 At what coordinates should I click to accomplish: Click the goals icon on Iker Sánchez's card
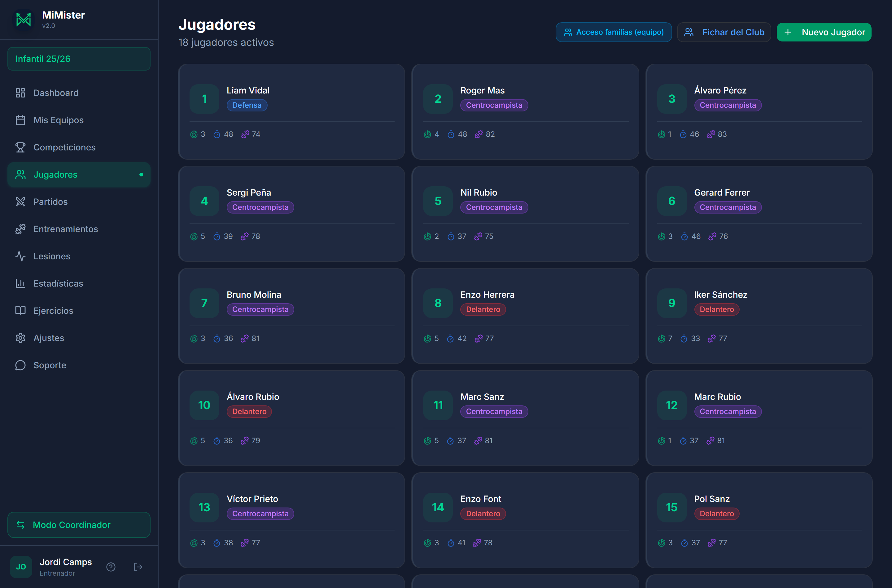[661, 339]
